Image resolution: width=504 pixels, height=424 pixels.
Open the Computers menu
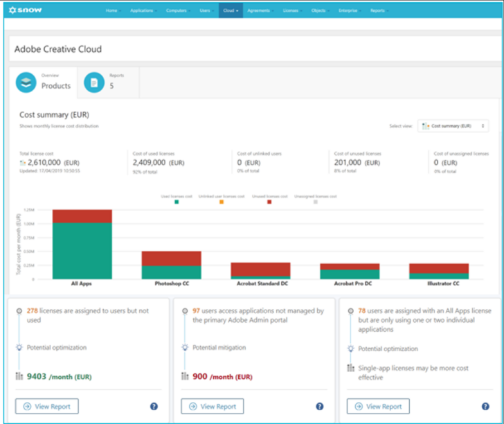pos(178,10)
